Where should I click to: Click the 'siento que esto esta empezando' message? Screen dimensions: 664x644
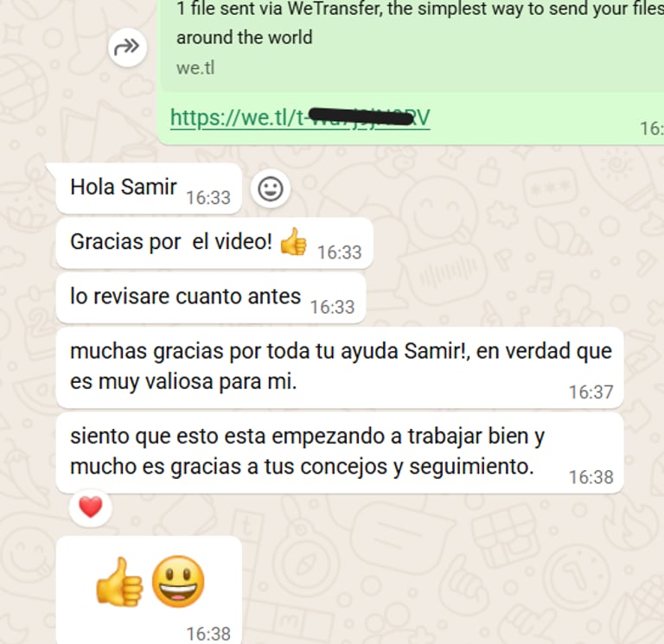[x=340, y=453]
